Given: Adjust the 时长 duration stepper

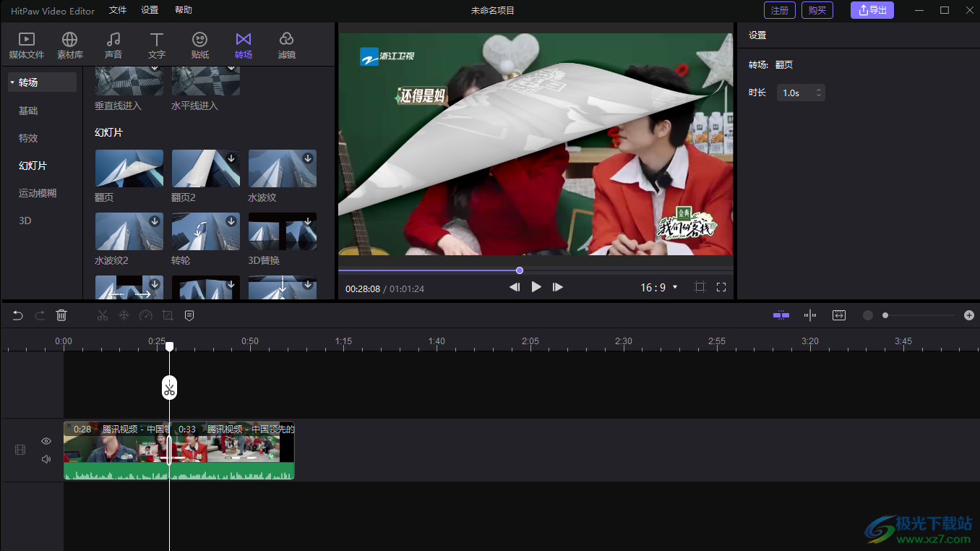Looking at the screenshot, I should pyautogui.click(x=819, y=93).
